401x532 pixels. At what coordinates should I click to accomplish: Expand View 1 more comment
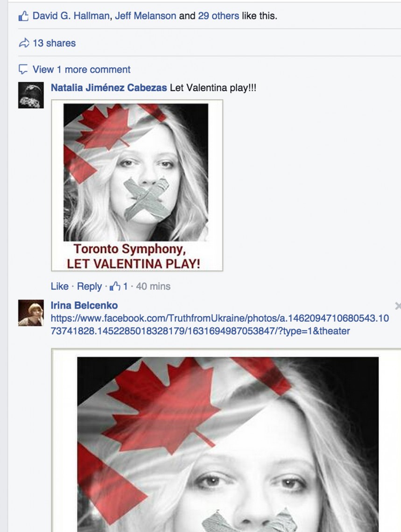coord(81,70)
